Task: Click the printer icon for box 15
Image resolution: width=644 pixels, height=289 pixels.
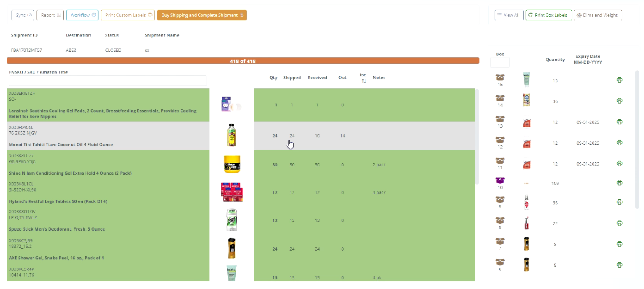Action: tap(619, 80)
